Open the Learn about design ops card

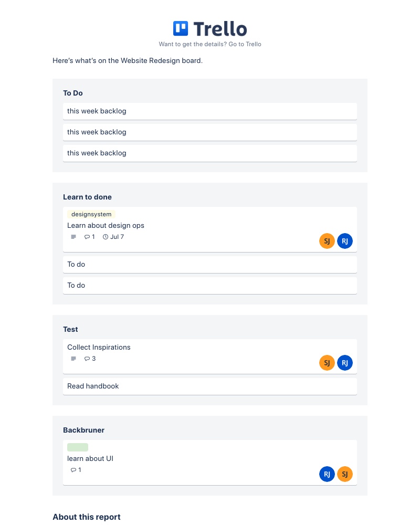click(106, 225)
